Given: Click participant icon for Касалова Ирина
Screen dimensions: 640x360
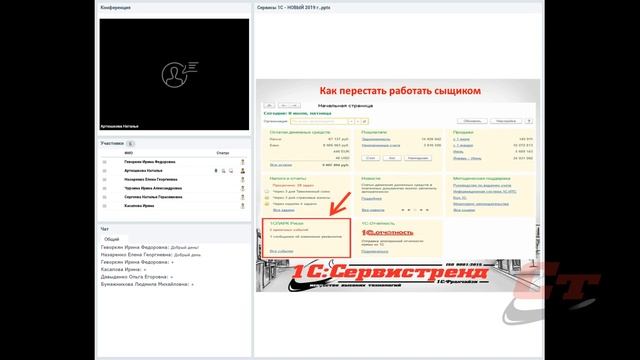Looking at the screenshot, I should pyautogui.click(x=242, y=206).
